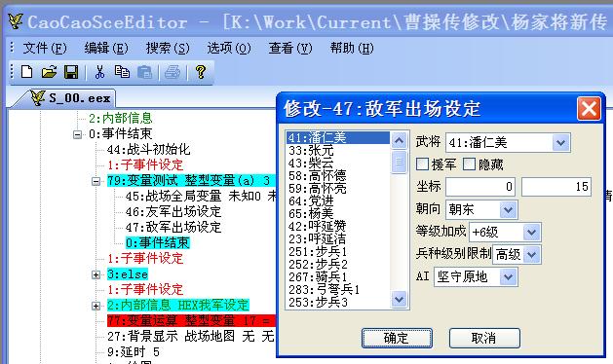Click the Copy toolbar icon
The width and height of the screenshot is (613, 364).
point(122,72)
